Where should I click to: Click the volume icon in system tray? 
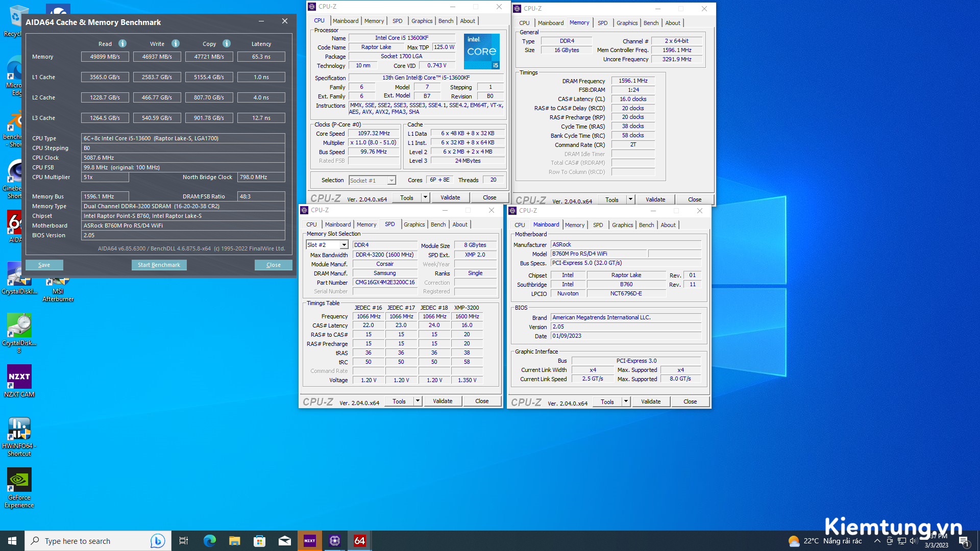(914, 541)
